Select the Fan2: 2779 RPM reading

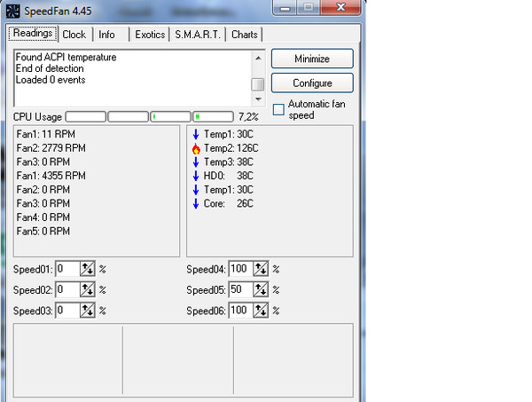(x=51, y=148)
